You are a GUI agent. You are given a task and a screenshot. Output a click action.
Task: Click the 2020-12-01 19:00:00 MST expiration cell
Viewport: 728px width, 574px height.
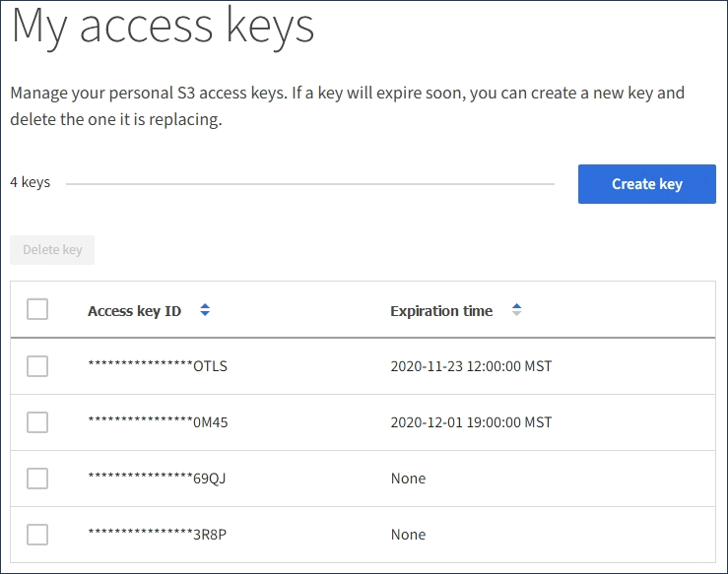[x=471, y=422]
